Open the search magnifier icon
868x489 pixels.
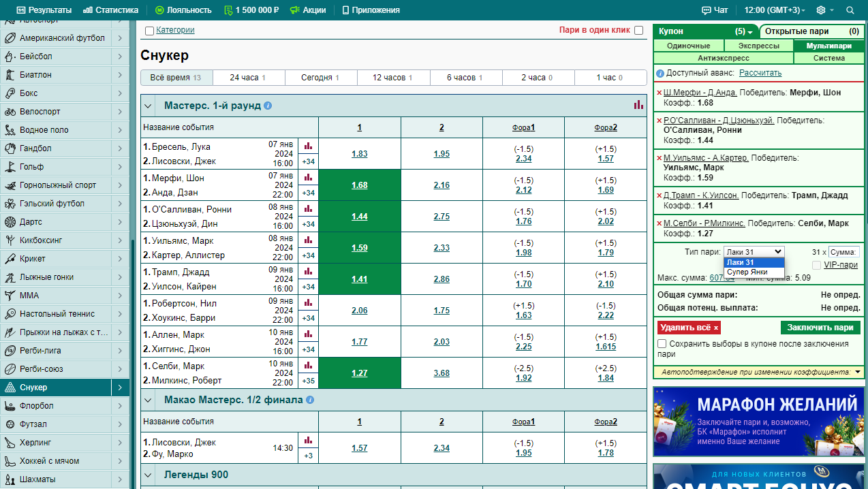coord(850,10)
